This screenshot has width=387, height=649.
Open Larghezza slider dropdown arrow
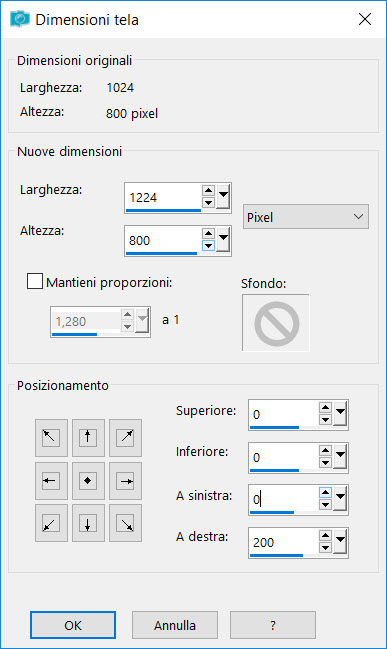(x=223, y=197)
